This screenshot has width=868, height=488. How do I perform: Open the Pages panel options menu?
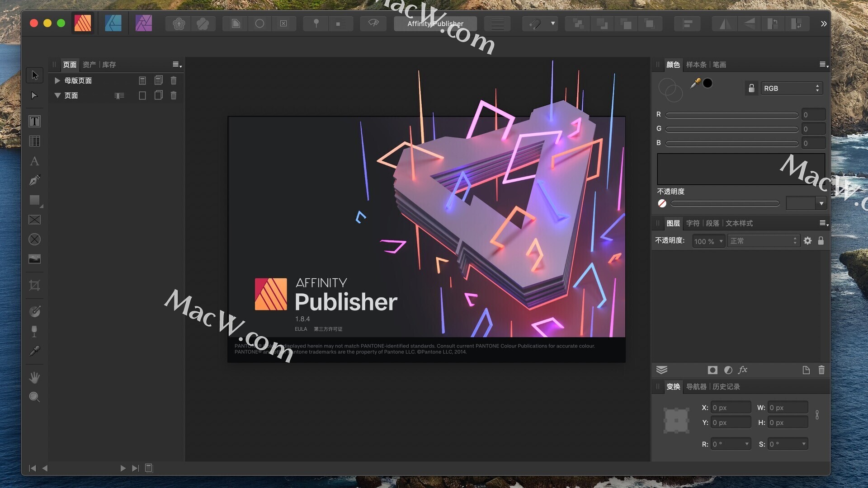tap(177, 65)
